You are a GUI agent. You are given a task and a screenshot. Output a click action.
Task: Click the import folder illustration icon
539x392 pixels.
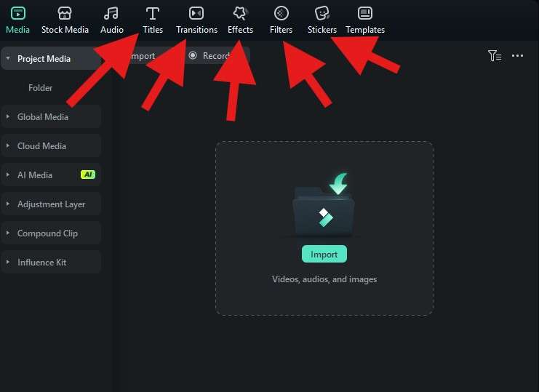point(324,204)
